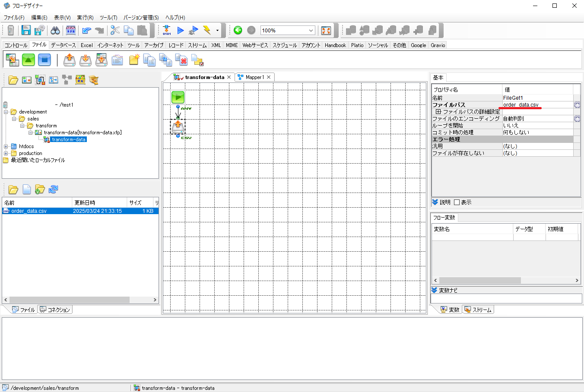Viewport: 584px width, 392px height.
Task: Switch to the ストリーム tab at bottom right
Action: coord(478,310)
